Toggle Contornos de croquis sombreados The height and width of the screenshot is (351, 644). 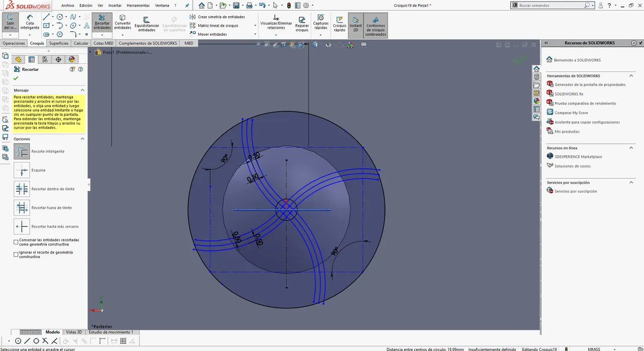click(376, 26)
